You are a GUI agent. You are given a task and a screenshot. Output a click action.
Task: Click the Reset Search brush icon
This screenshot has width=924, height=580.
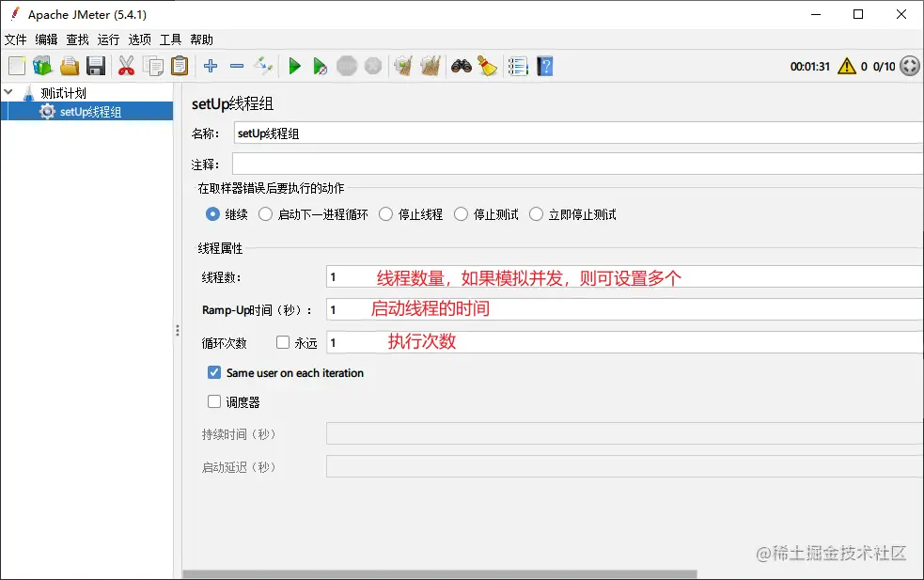487,66
